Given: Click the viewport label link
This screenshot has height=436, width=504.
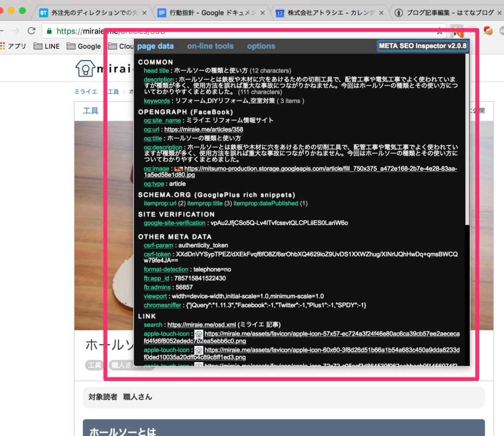Looking at the screenshot, I should point(155,296).
